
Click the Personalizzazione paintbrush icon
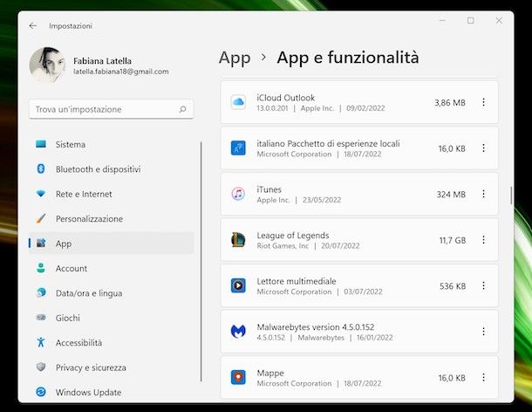coord(41,218)
